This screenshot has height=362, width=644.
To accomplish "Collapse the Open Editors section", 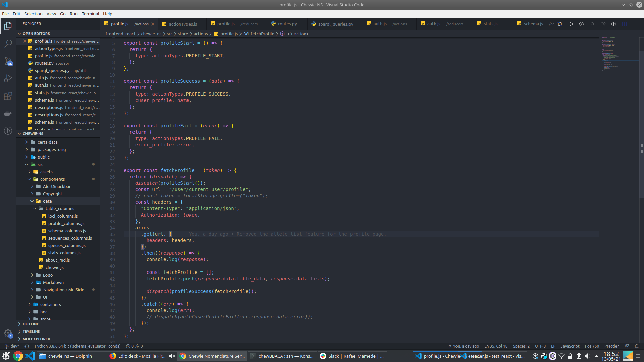I will 36,34.
